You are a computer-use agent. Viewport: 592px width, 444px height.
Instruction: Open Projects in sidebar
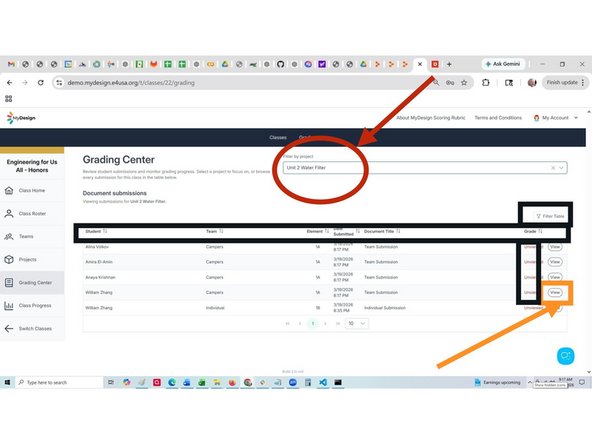32,260
